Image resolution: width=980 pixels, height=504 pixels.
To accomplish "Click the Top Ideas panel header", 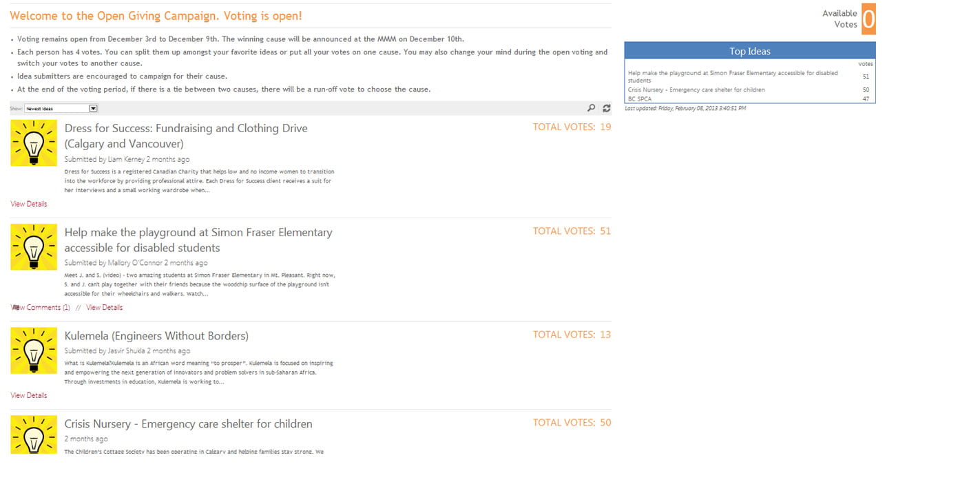I will tap(749, 51).
